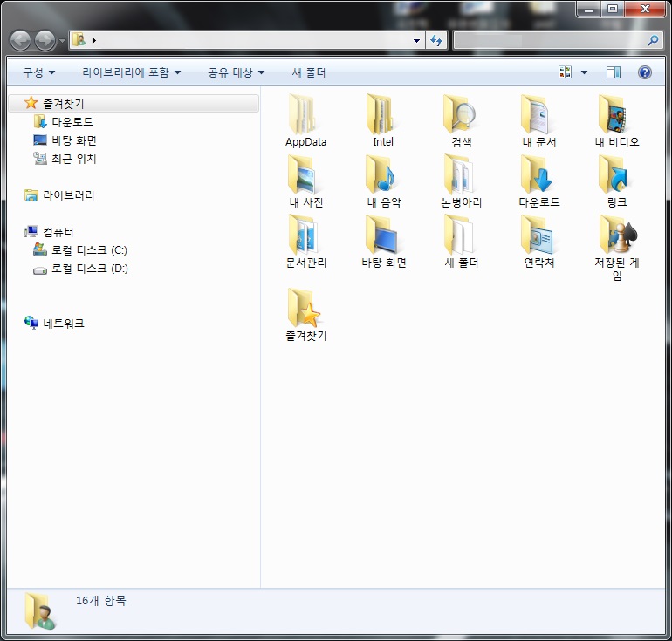Viewport: 672px width, 641px height.
Task: Open the Intel folder
Action: point(383,120)
